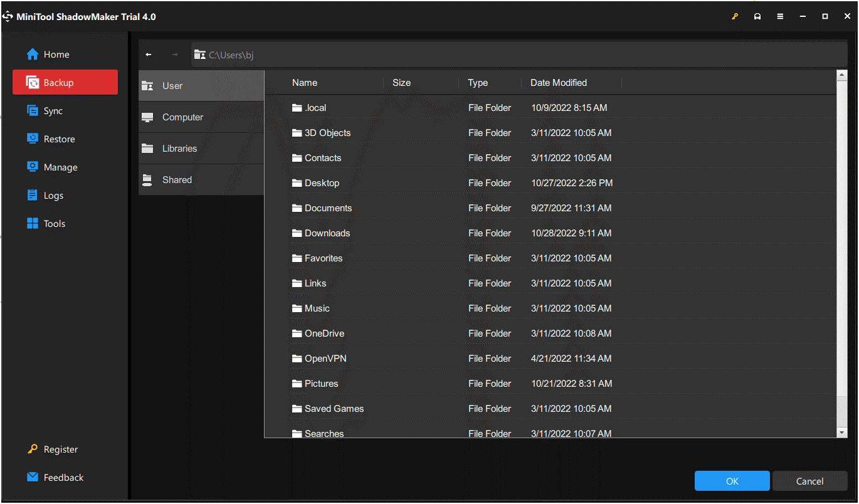Open the Logs page
The width and height of the screenshot is (859, 504).
coord(65,196)
